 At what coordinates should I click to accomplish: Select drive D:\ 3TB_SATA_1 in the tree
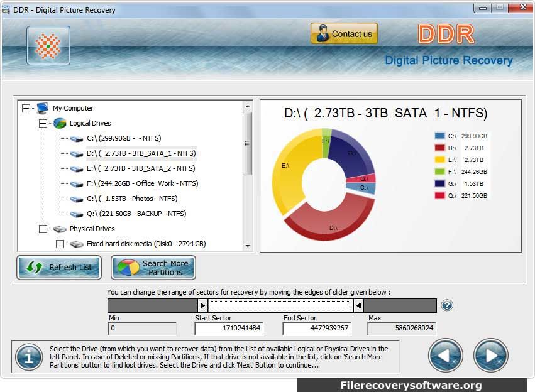[x=141, y=153]
